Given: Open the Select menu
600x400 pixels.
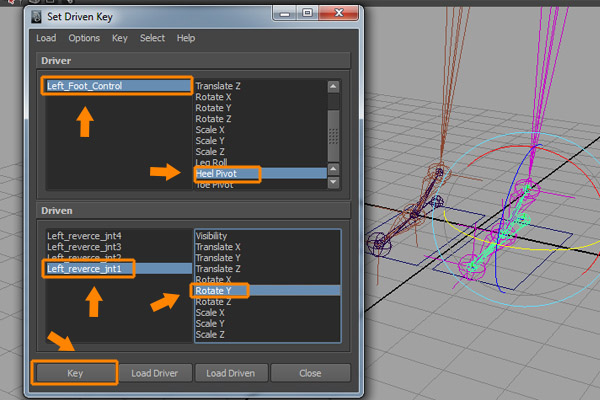Looking at the screenshot, I should tap(152, 38).
